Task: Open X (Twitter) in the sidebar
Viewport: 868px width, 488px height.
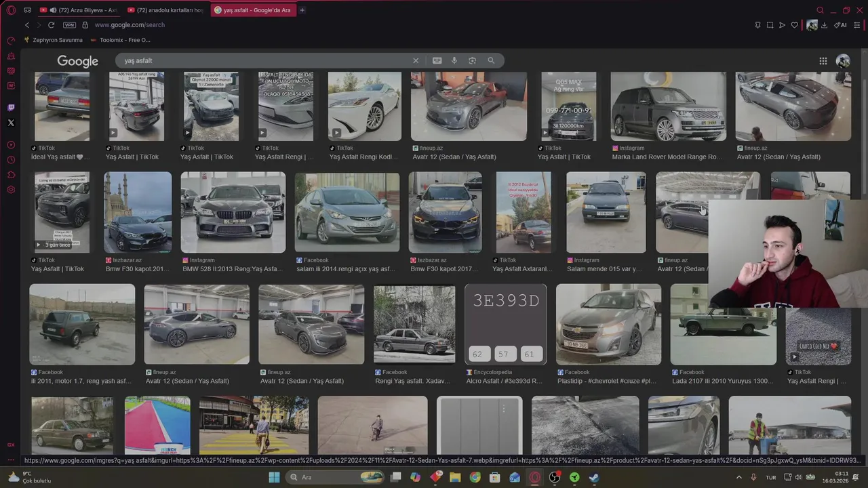Action: (x=11, y=123)
